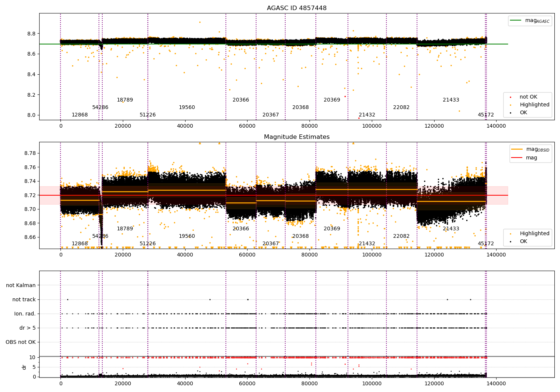Click the red 'mag' legend entry
This screenshot has width=560, height=392.
pos(524,158)
